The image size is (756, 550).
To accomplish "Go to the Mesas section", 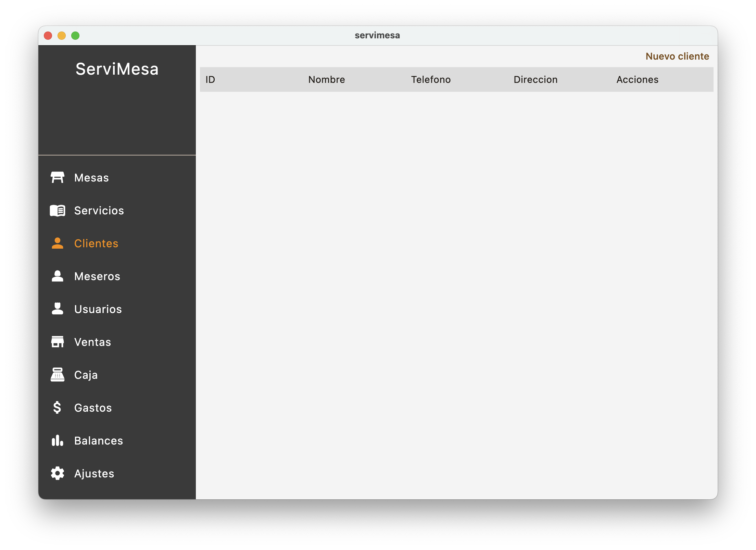I will [x=91, y=178].
